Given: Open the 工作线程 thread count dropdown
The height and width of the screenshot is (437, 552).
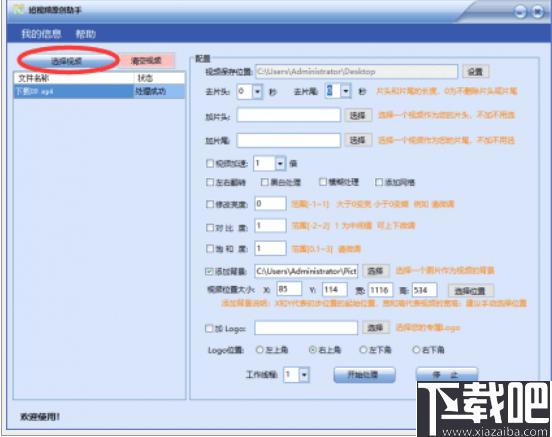Looking at the screenshot, I should tap(304, 375).
